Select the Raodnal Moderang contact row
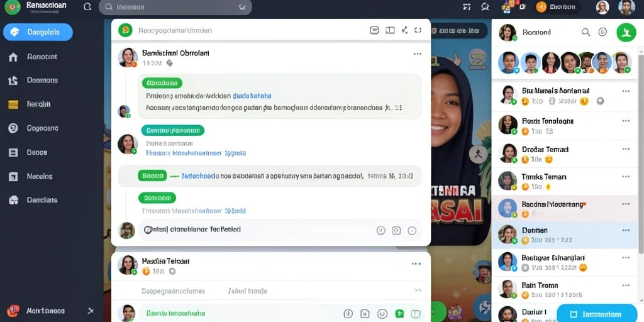Image resolution: width=644 pixels, height=322 pixels. 565,208
